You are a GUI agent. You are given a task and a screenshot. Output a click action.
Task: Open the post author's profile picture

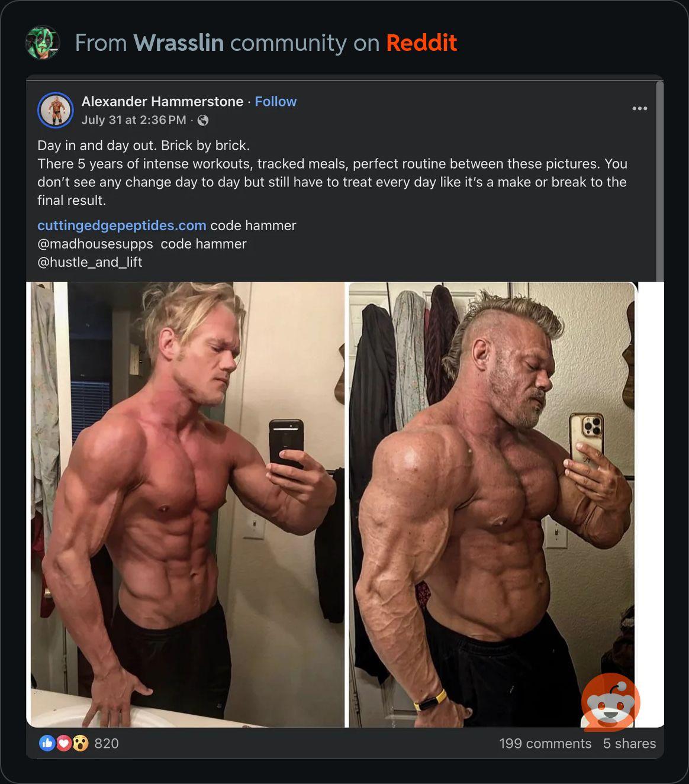pyautogui.click(x=56, y=110)
